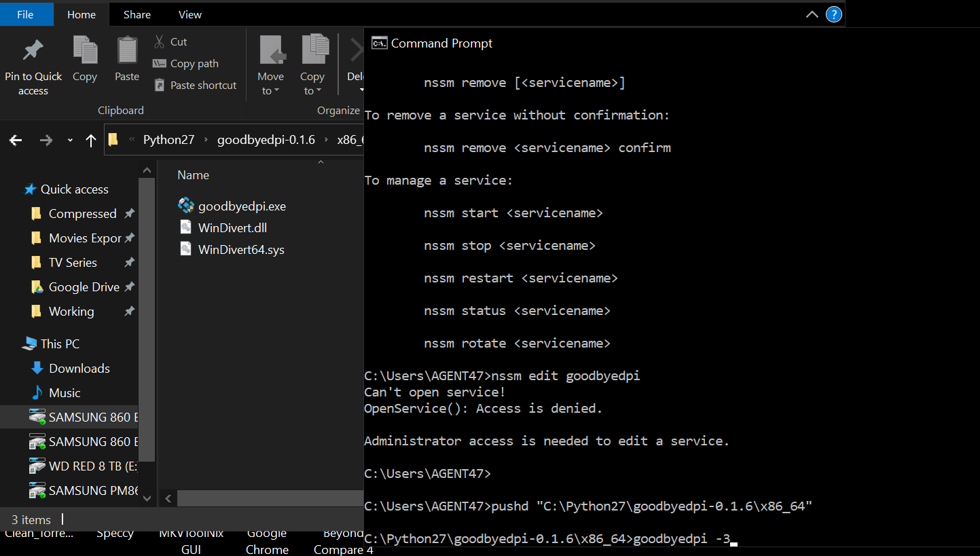This screenshot has width=980, height=556.
Task: Click the Help question mark button
Action: click(834, 14)
